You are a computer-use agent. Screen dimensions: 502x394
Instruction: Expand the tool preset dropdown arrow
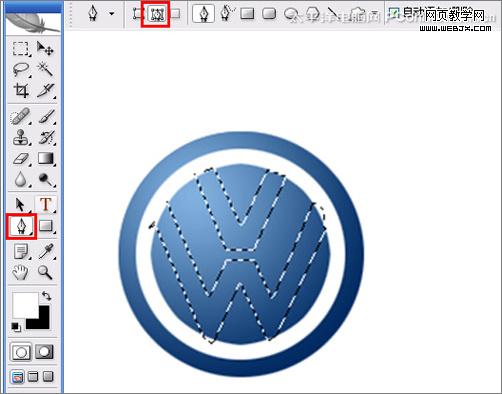[x=112, y=14]
